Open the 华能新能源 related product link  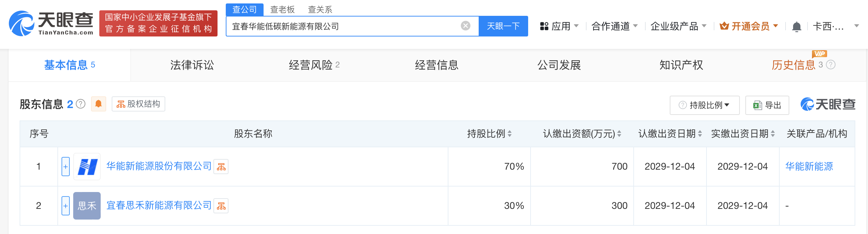click(x=809, y=167)
